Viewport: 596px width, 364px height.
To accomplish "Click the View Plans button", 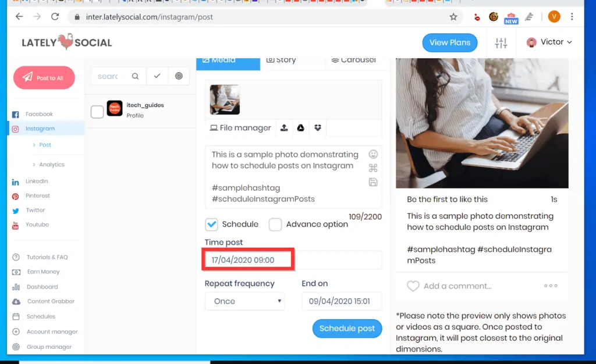I will pos(449,42).
